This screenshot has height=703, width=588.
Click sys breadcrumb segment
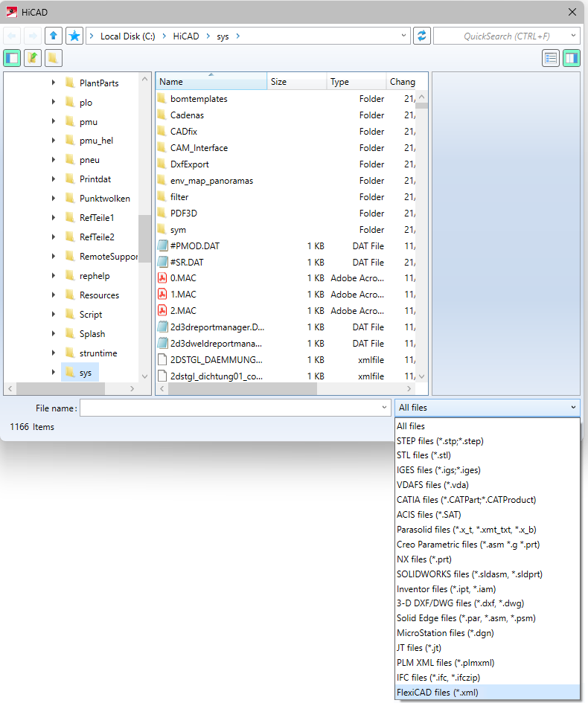[x=223, y=36]
